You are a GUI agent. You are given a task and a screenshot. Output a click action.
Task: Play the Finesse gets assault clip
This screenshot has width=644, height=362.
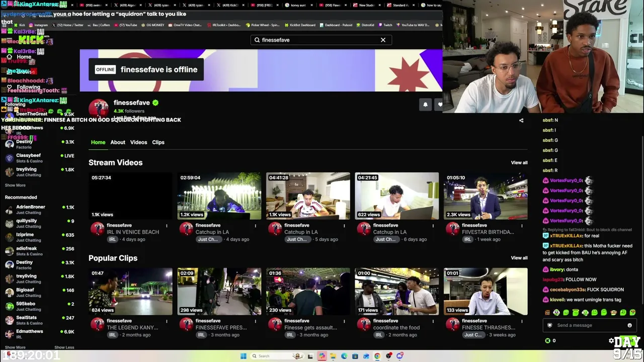coord(308,292)
